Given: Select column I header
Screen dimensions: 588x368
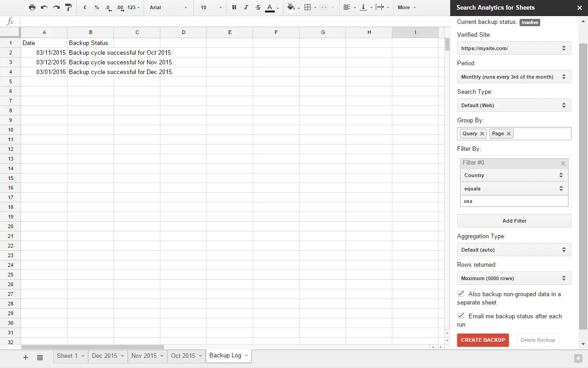Looking at the screenshot, I should pos(415,32).
